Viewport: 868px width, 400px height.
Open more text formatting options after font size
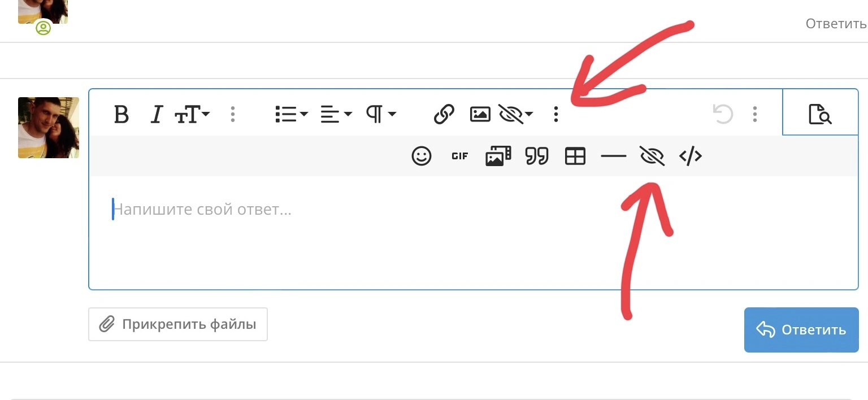[233, 115]
